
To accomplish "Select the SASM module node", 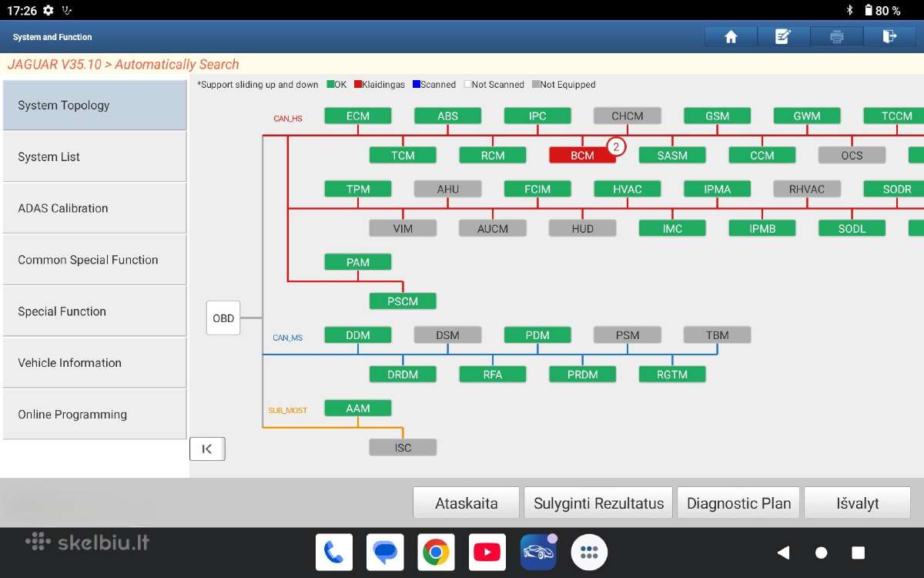I will (x=672, y=155).
